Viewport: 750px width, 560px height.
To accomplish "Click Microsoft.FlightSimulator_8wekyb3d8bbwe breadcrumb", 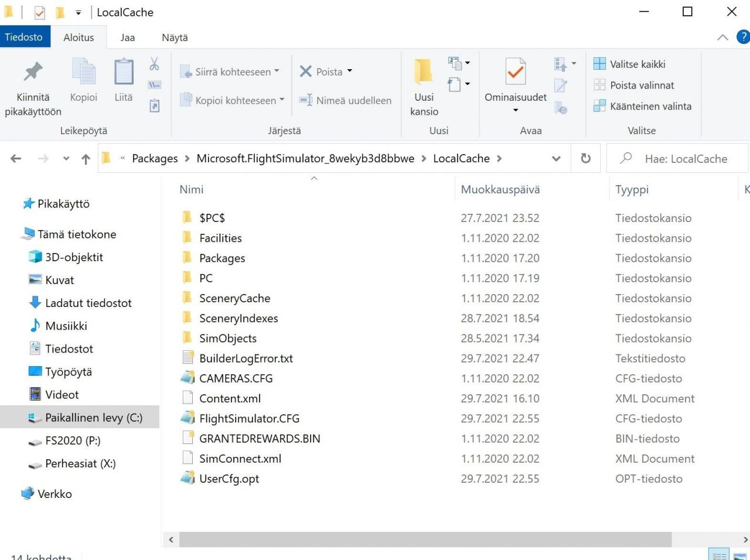I will coord(305,159).
